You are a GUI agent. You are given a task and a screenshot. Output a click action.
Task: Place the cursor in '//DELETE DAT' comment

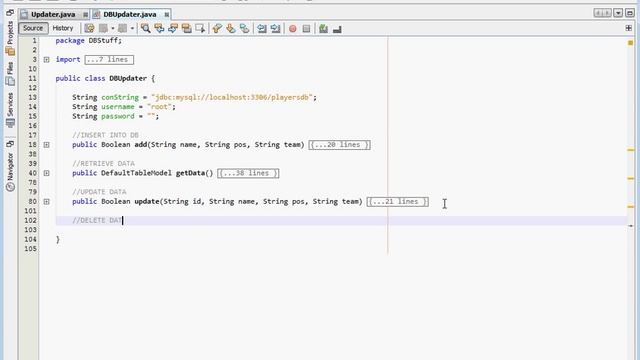click(97, 220)
